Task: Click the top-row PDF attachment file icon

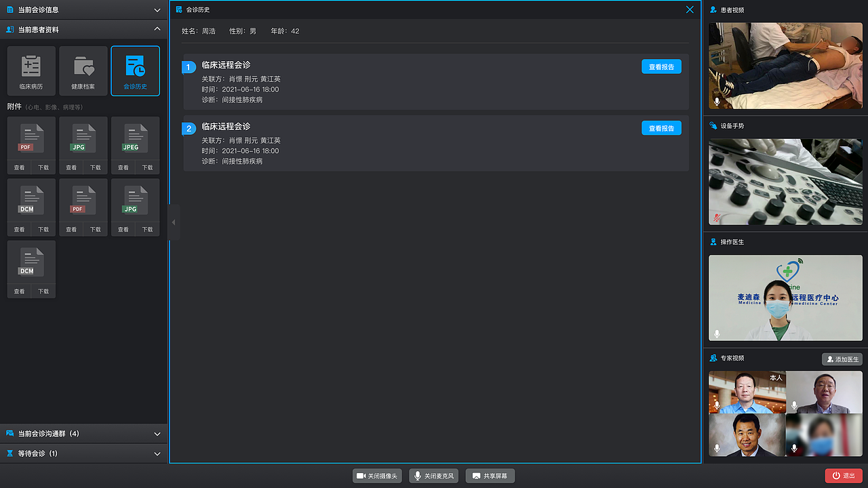Action: 31,138
